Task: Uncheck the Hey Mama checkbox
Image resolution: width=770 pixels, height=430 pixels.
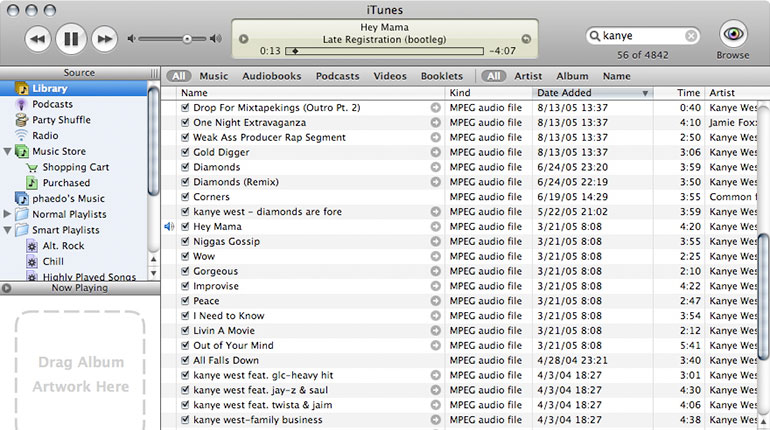Action: [185, 226]
